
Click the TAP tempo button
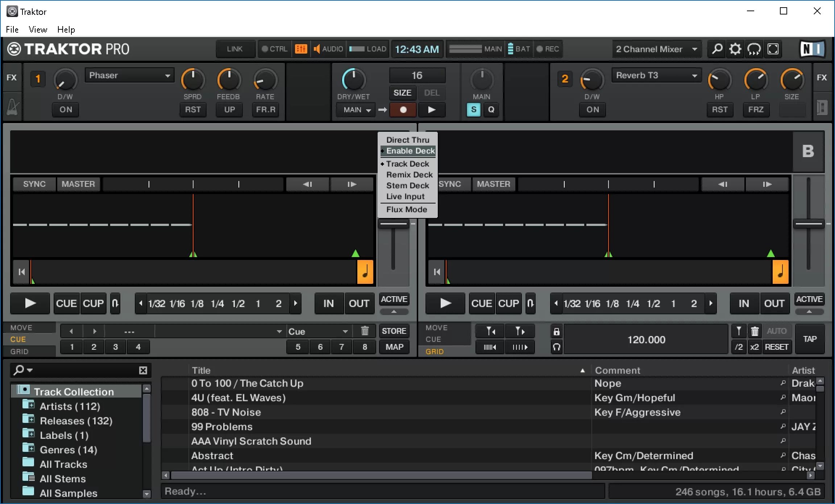pos(810,339)
